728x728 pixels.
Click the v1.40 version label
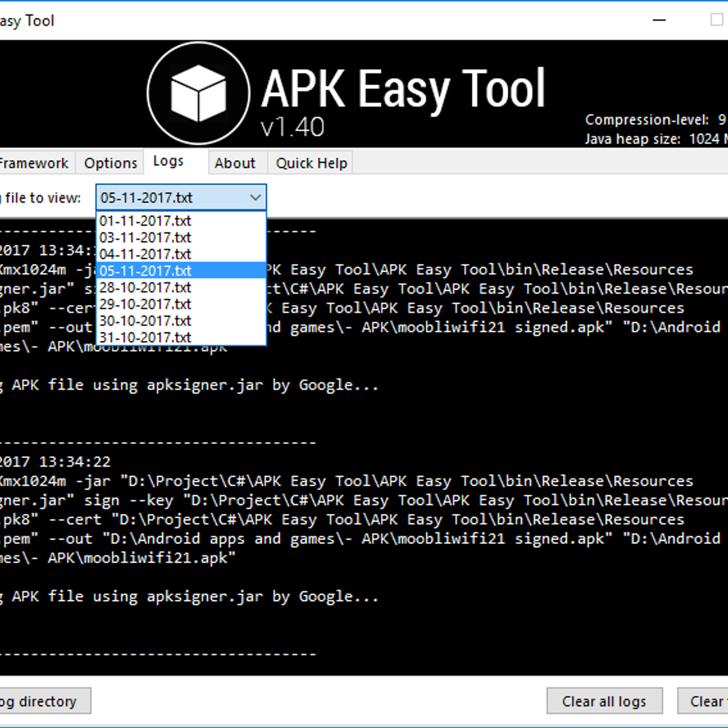point(293,127)
